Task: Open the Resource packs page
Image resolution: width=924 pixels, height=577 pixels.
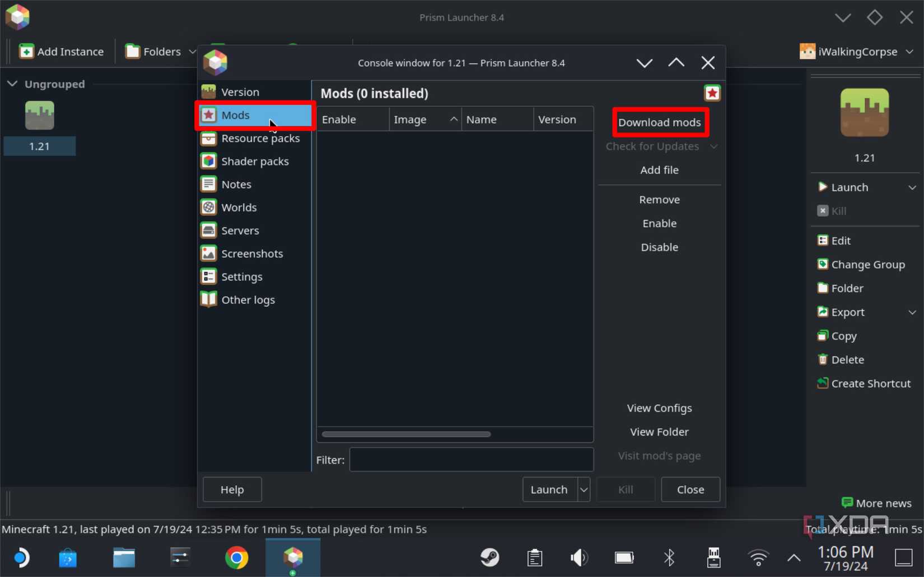Action: (255, 138)
